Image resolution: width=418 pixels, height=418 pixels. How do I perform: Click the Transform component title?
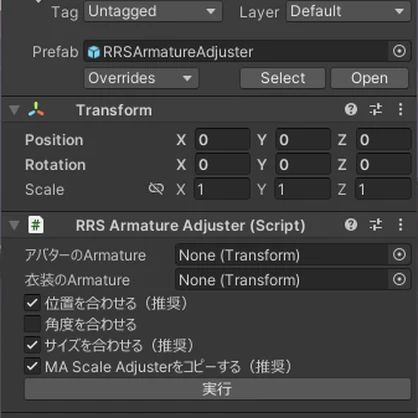pyautogui.click(x=114, y=110)
